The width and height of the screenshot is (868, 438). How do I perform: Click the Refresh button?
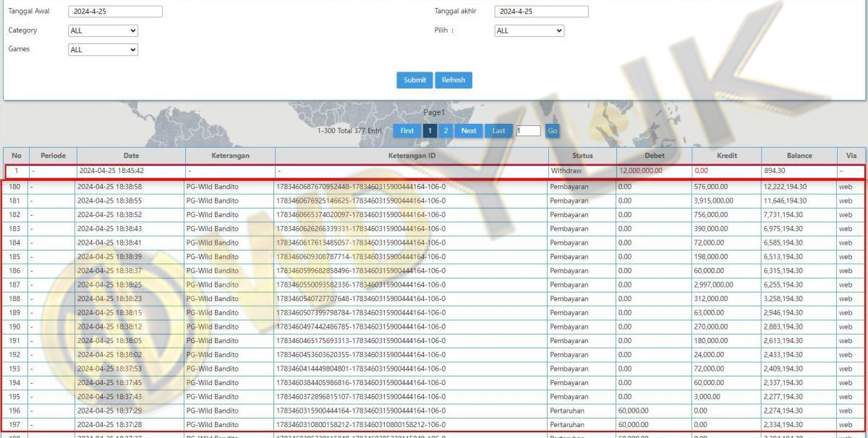[x=454, y=80]
